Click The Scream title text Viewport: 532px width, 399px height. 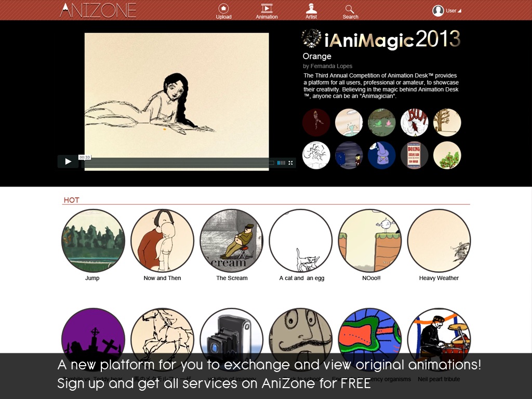tap(232, 278)
